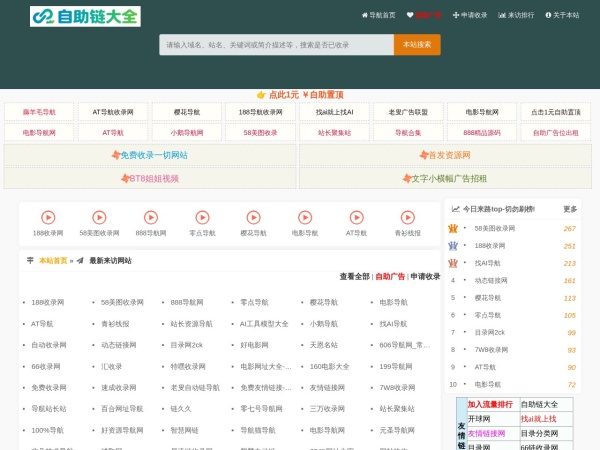Click the 本站首页 breadcrumb link
The width and height of the screenshot is (600, 450).
coord(53,261)
